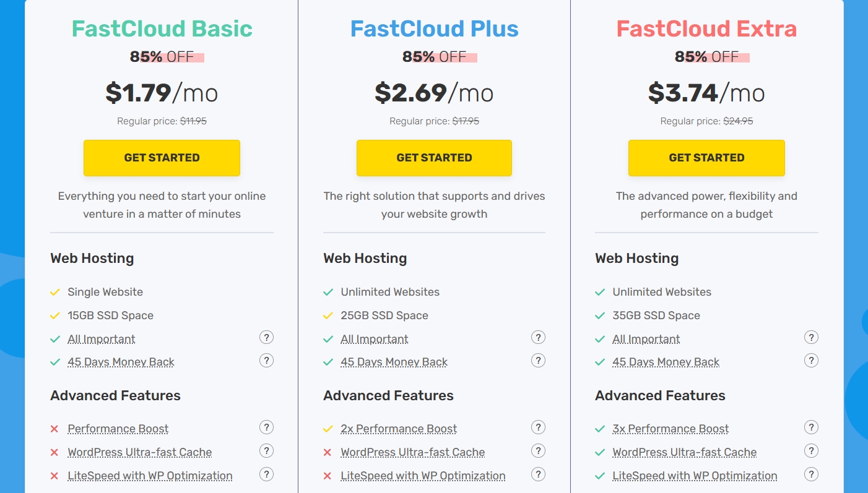
Task: Click help icon beside Extra All Important
Action: pyautogui.click(x=811, y=338)
